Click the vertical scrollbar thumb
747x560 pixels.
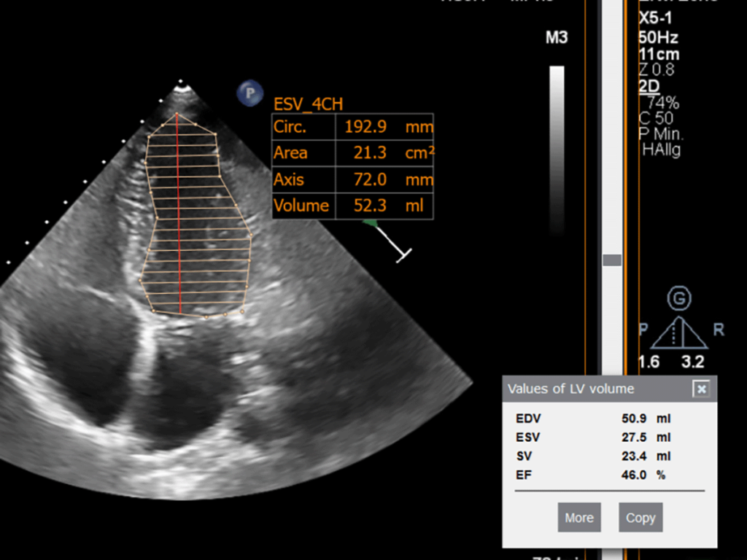point(612,260)
